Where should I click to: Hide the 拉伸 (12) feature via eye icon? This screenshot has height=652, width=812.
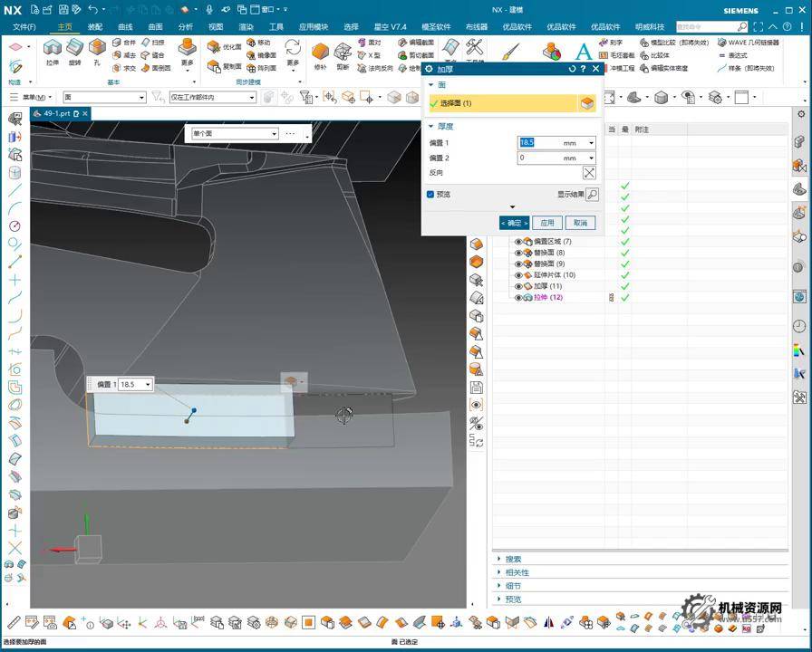(519, 297)
